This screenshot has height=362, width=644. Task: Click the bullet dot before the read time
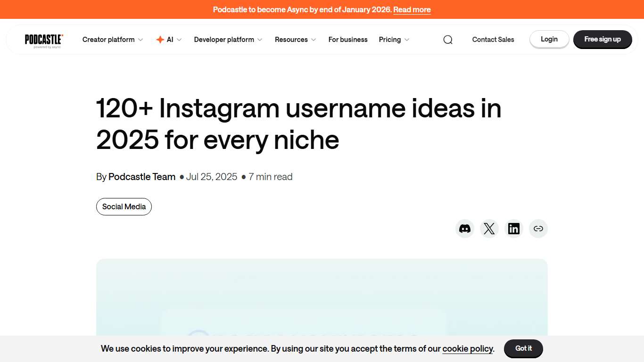coord(243,177)
